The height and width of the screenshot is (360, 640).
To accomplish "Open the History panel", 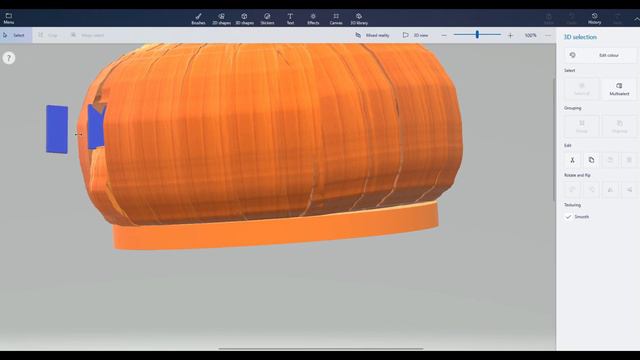I will click(x=595, y=18).
